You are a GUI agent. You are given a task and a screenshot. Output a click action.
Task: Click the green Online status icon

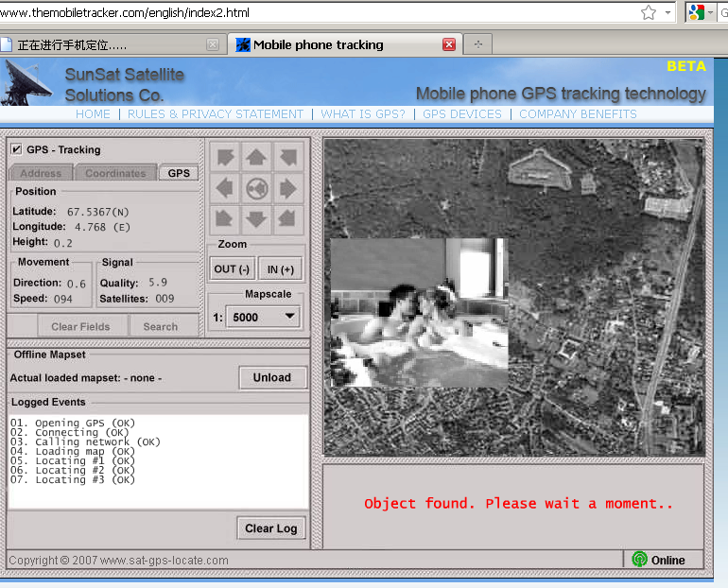(639, 560)
